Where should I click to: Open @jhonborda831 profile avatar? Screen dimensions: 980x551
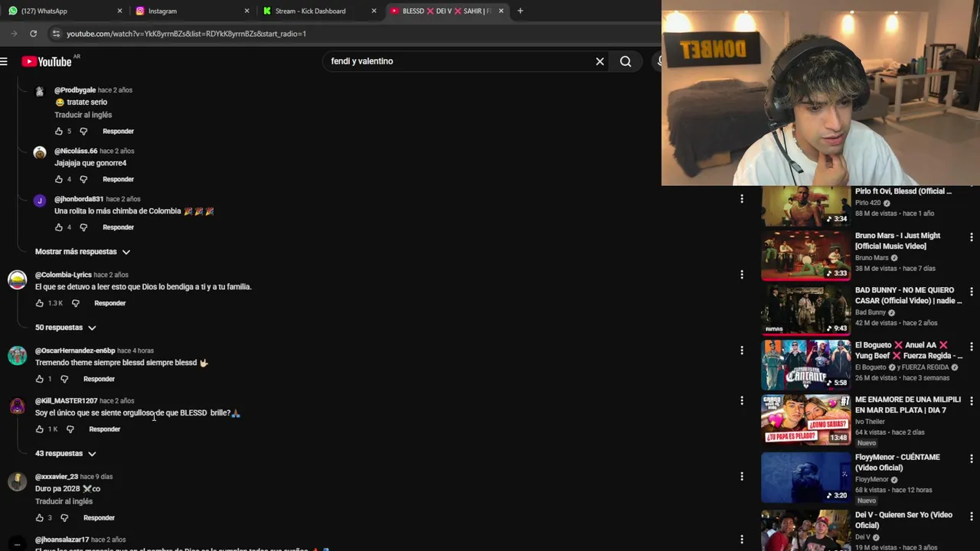(x=40, y=201)
